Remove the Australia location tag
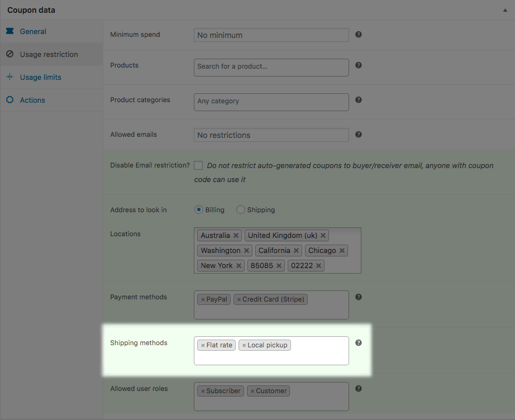This screenshot has width=515, height=420. (x=236, y=236)
